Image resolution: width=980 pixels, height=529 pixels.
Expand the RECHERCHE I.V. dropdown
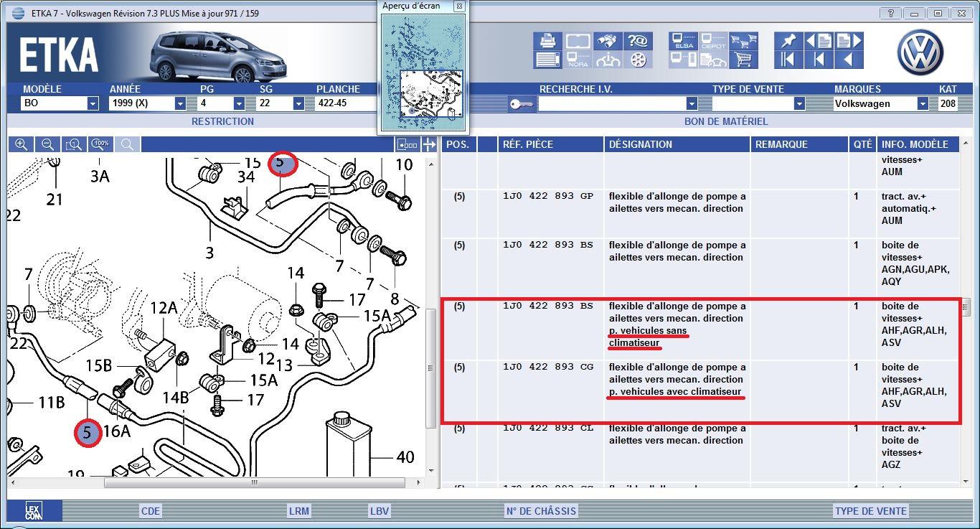[692, 103]
